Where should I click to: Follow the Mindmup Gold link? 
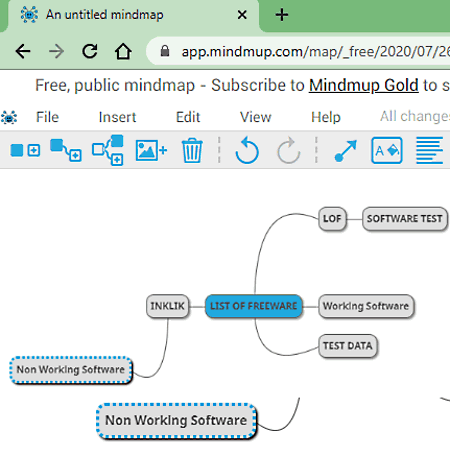[364, 85]
